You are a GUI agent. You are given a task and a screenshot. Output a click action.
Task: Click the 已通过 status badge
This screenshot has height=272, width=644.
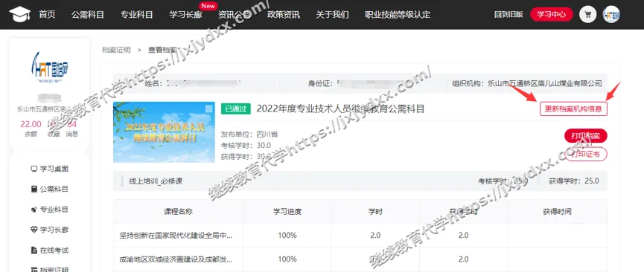point(236,109)
